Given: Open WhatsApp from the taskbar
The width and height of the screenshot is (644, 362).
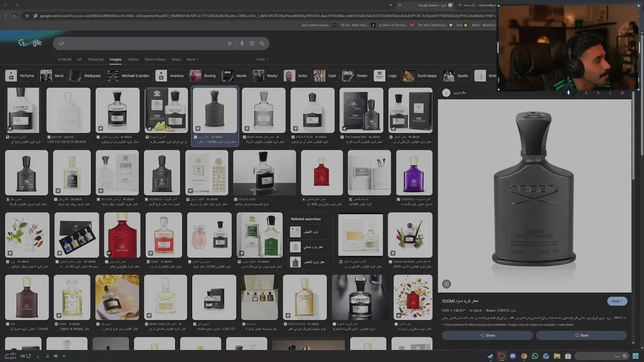Looking at the screenshot, I should [x=535, y=356].
